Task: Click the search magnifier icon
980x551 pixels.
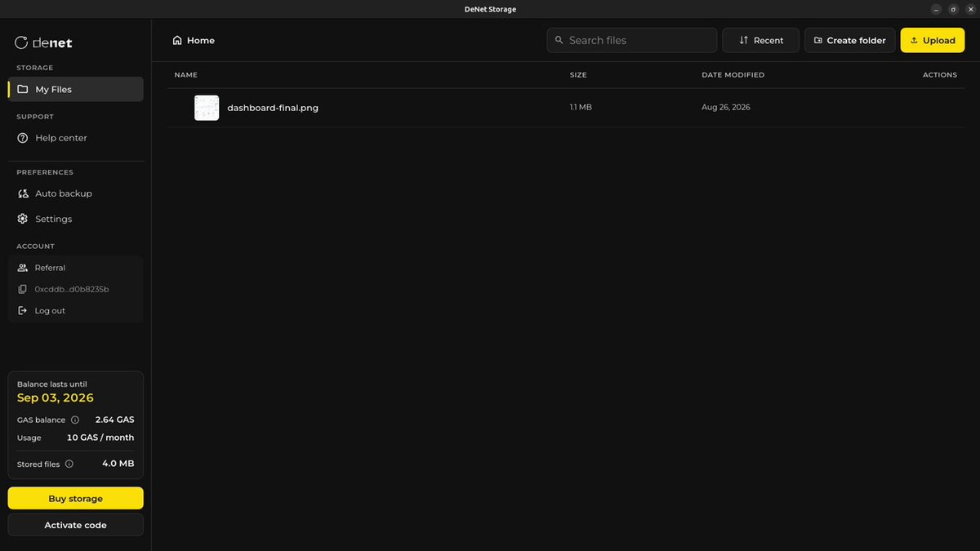Action: pyautogui.click(x=559, y=40)
